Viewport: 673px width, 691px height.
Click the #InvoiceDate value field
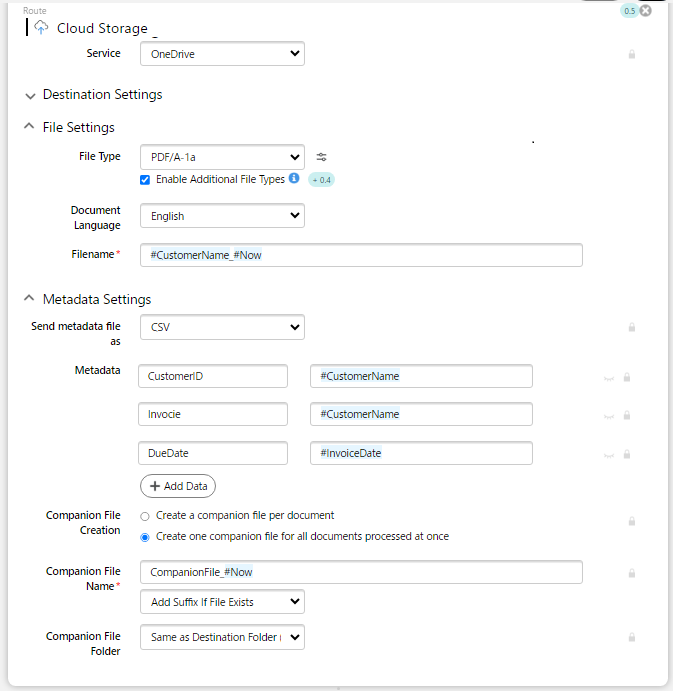(x=421, y=453)
